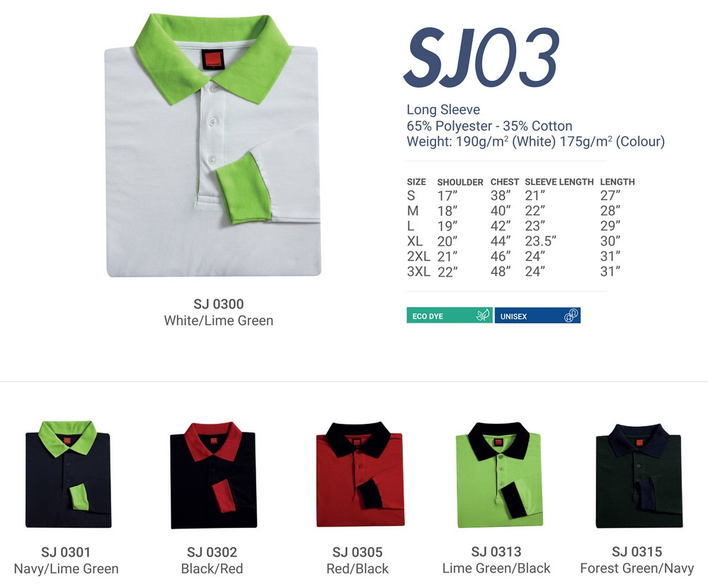The image size is (708, 588).
Task: Select the Forest Green/Navy shirt thumbnail
Action: click(x=639, y=475)
